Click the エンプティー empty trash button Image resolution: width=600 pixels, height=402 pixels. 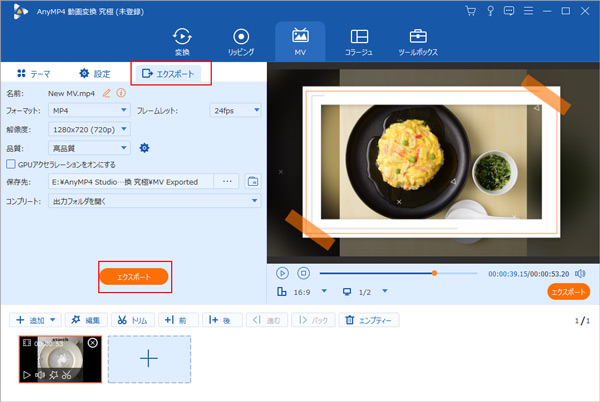(369, 320)
